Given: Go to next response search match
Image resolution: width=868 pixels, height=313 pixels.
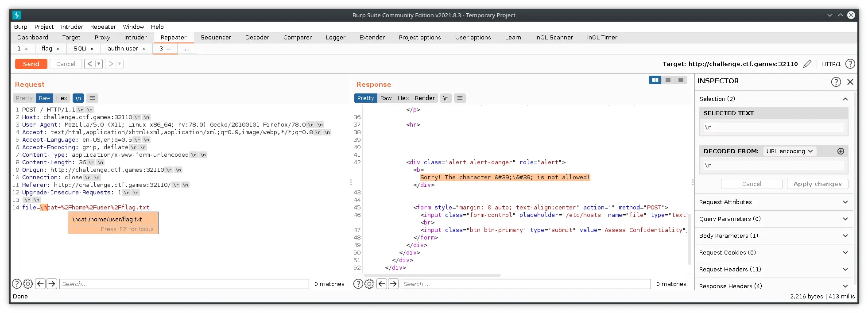Looking at the screenshot, I should point(393,284).
